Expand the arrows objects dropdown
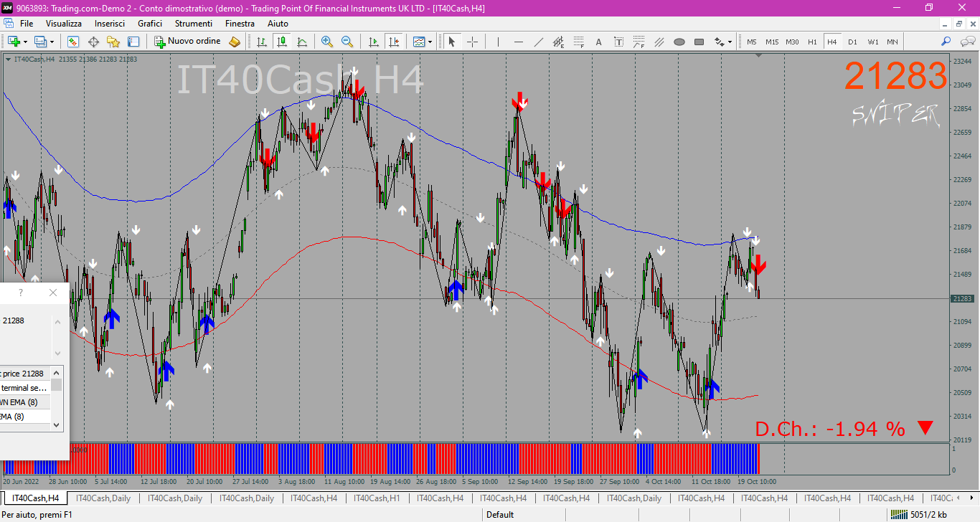The image size is (980, 522). (x=730, y=42)
